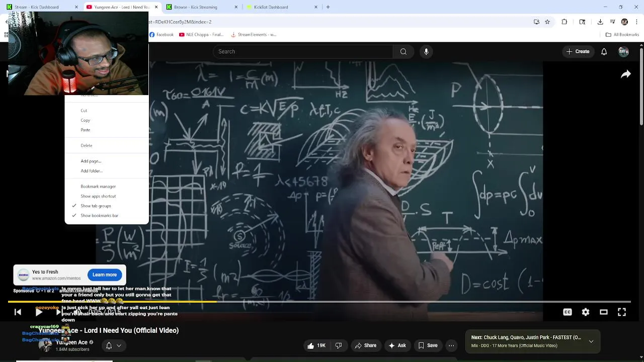Screen dimensions: 644x362
Task: Uncheck Show tab groups option
Action: tap(107, 206)
